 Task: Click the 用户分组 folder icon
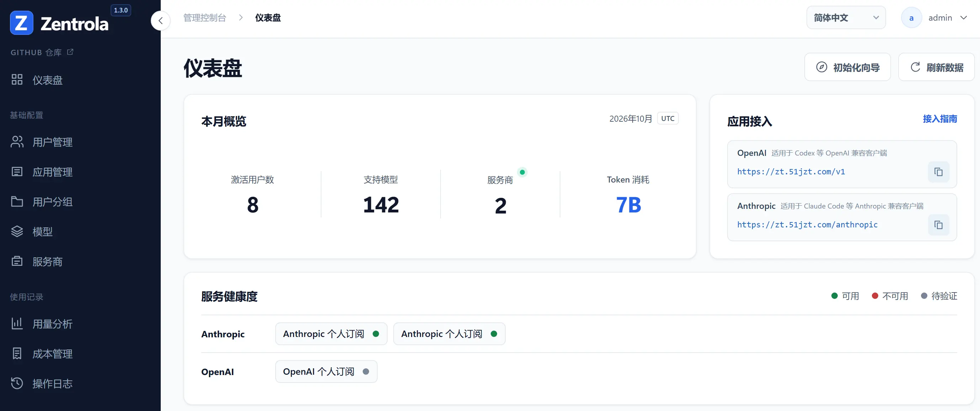[x=17, y=201]
